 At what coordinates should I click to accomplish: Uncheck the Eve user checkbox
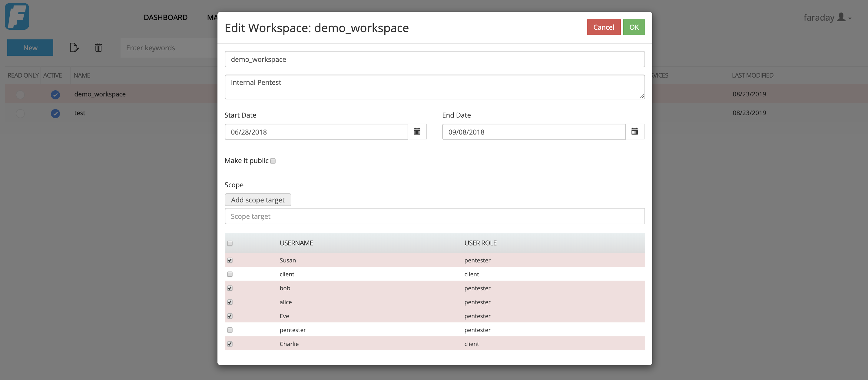230,316
